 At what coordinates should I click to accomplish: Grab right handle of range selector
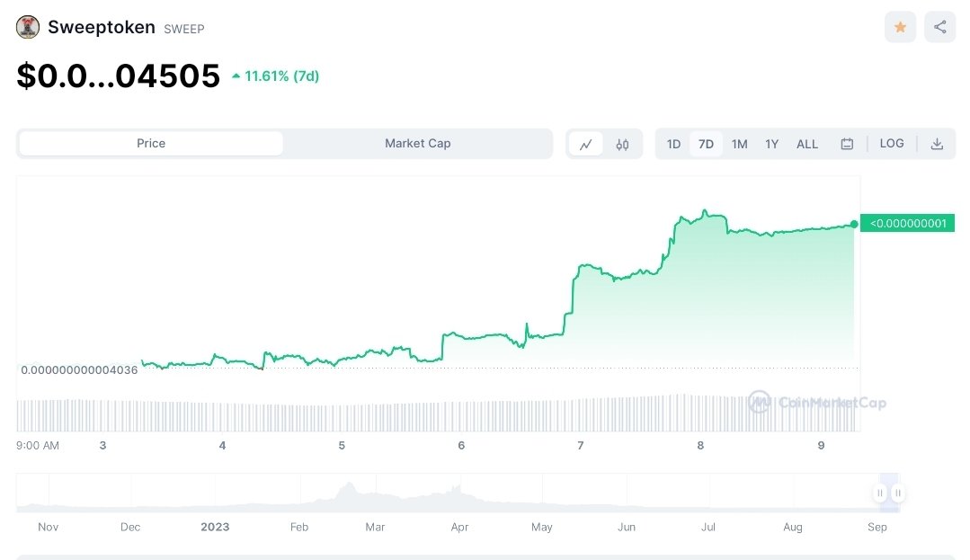(x=897, y=493)
